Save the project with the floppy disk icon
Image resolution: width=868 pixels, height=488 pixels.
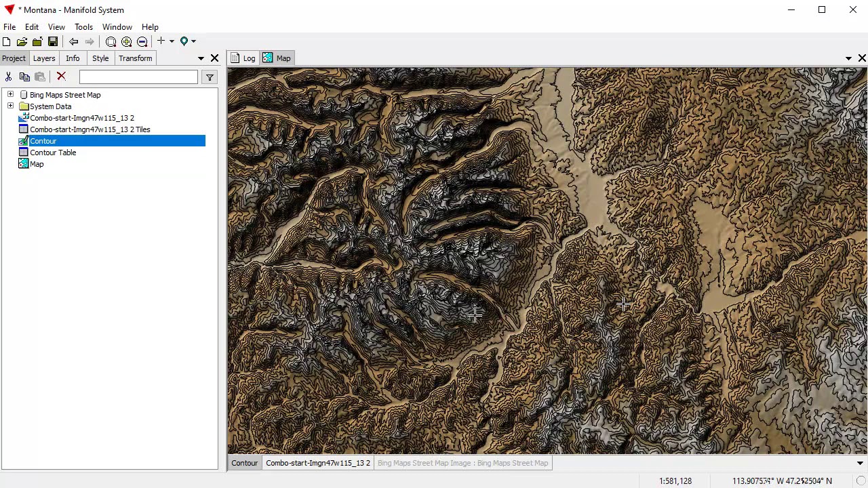pyautogui.click(x=53, y=41)
